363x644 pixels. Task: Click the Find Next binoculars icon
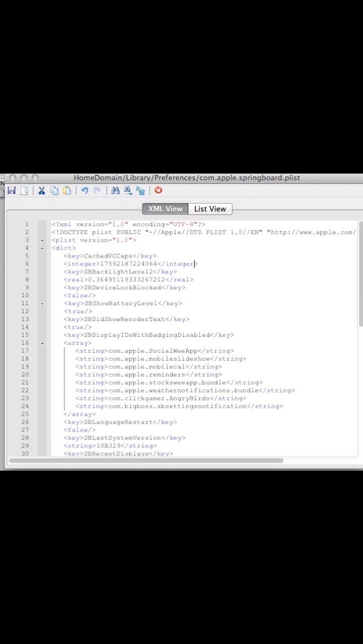pos(128,191)
